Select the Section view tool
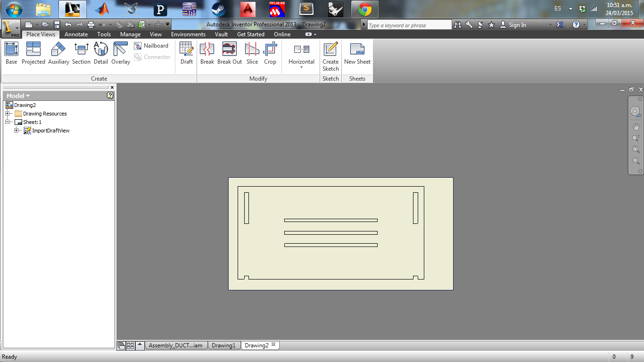This screenshot has width=644, height=362. (81, 53)
